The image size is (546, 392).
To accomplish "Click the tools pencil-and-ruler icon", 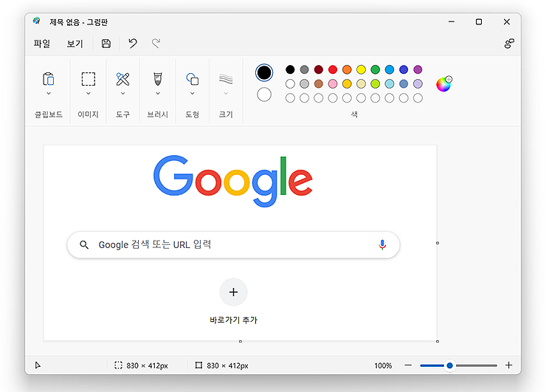I will pyautogui.click(x=122, y=79).
